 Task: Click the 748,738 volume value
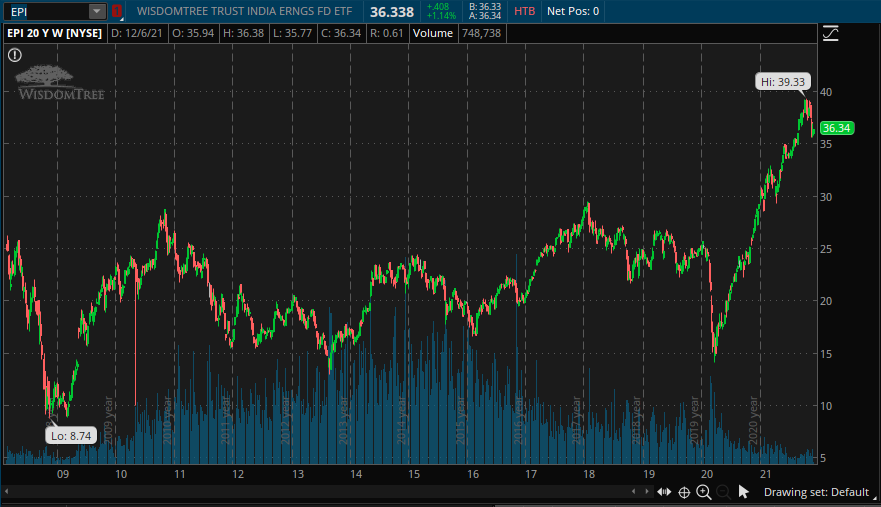tap(482, 33)
